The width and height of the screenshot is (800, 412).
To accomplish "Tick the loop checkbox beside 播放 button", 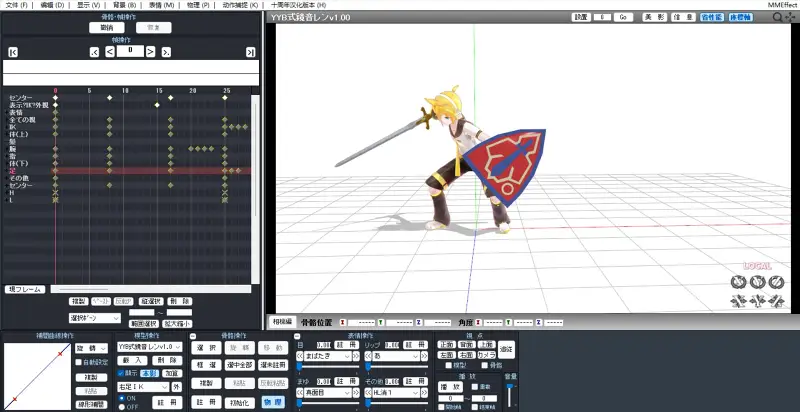I will click(x=474, y=387).
